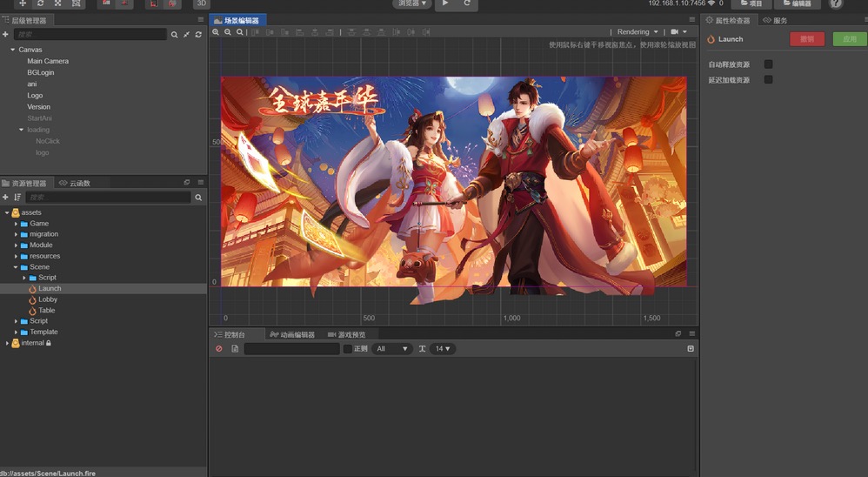Enable the 延迟加载资源 checkbox
Screen dimensions: 868x477
pyautogui.click(x=768, y=80)
